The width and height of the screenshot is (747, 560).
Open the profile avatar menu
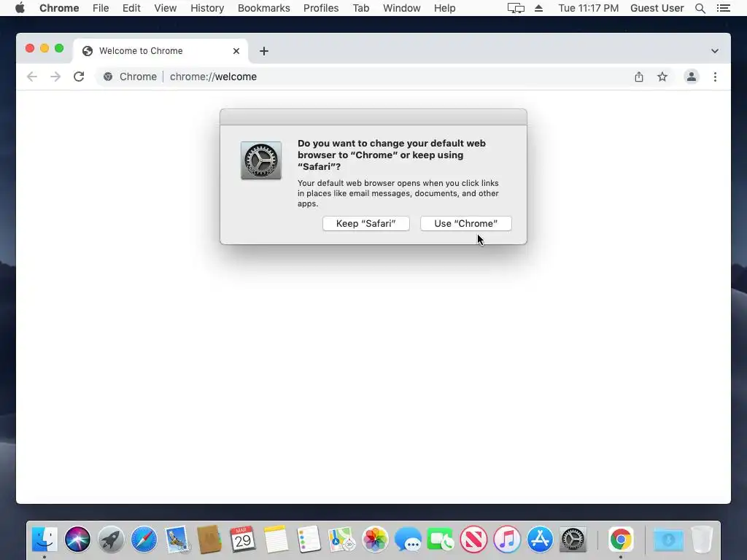(692, 77)
